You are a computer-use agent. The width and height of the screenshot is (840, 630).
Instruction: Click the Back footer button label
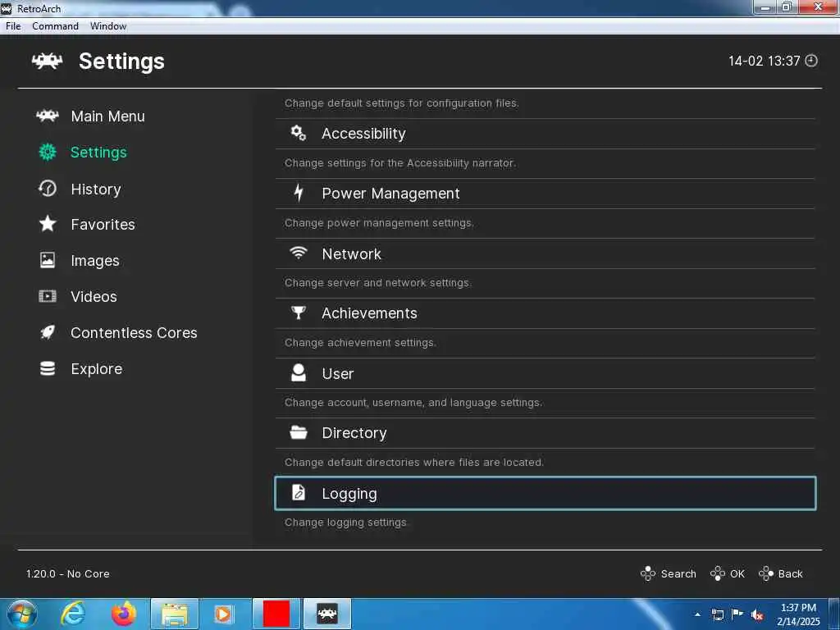click(x=790, y=573)
